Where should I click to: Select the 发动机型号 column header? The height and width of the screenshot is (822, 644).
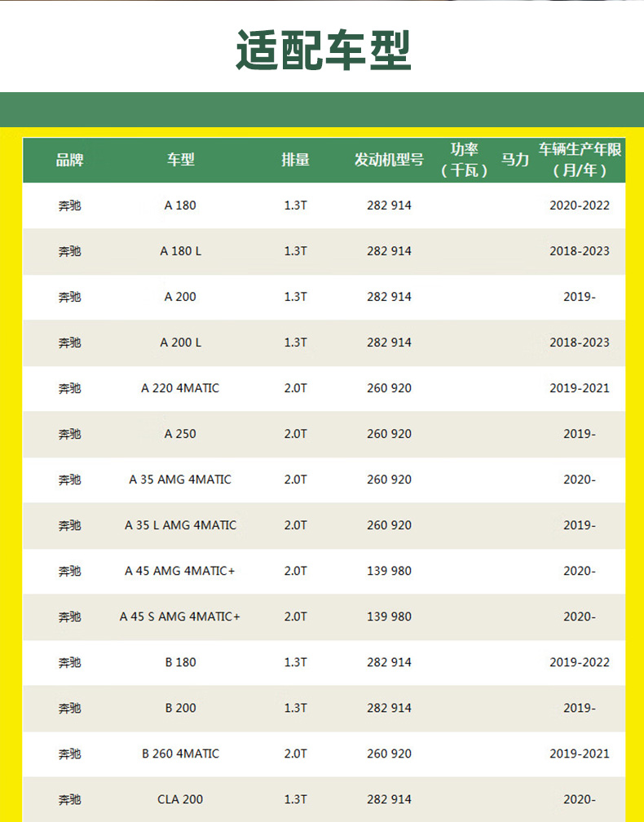(389, 160)
